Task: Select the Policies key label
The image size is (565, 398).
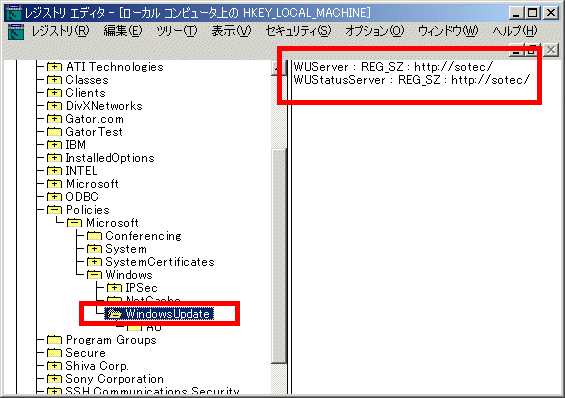Action: (x=88, y=210)
